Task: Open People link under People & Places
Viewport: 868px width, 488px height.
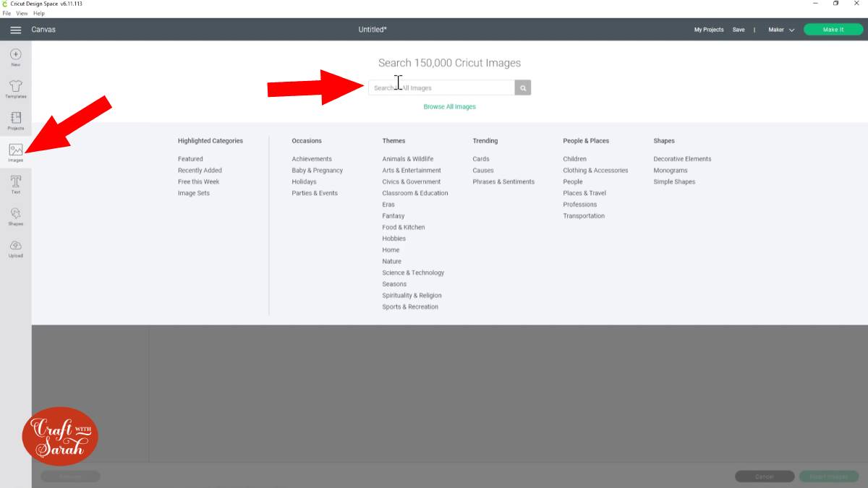Action: (573, 181)
